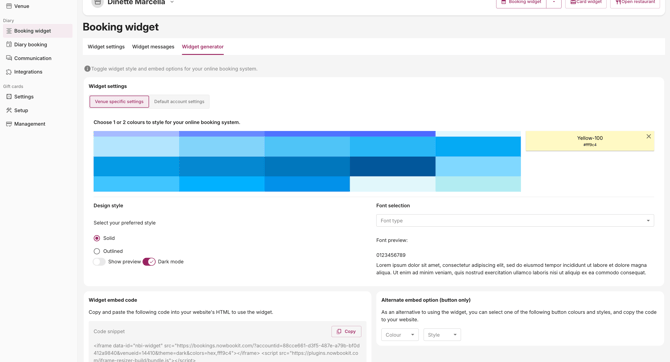Screen dimensions: 670x362
Task: Click the Gift cards Settings icon
Action: (x=9, y=97)
